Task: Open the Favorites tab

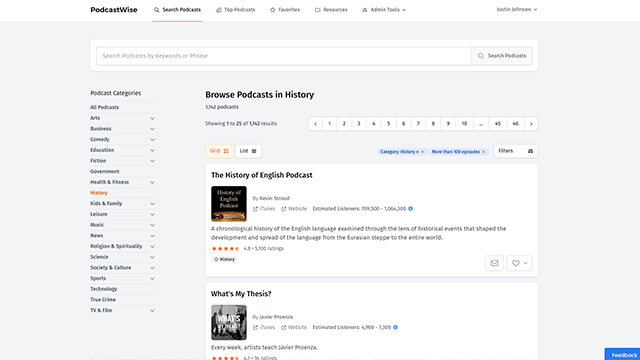Action: pyautogui.click(x=285, y=10)
